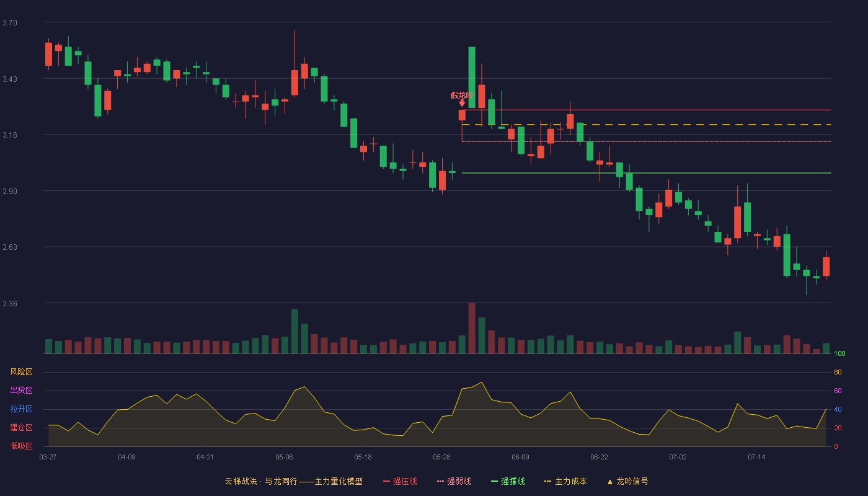Image resolution: width=868 pixels, height=496 pixels.
Task: Click the 06-22 date axis label
Action: click(x=599, y=457)
